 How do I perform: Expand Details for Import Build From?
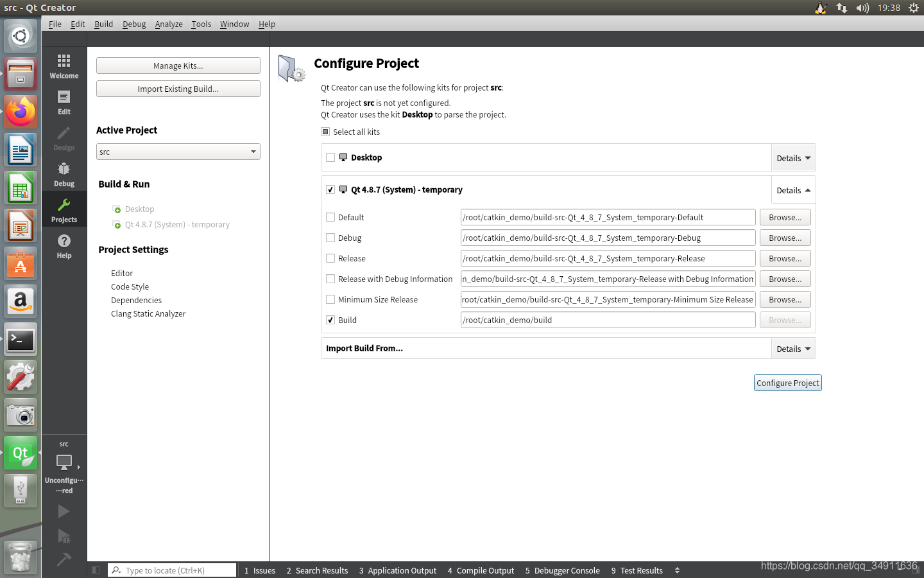pyautogui.click(x=793, y=349)
